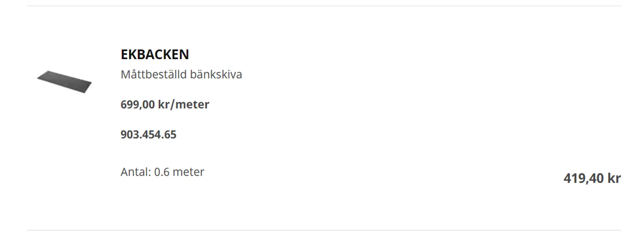644x232 pixels.
Task: Click the Antal: 0.6 meter quantity line
Action: click(162, 172)
